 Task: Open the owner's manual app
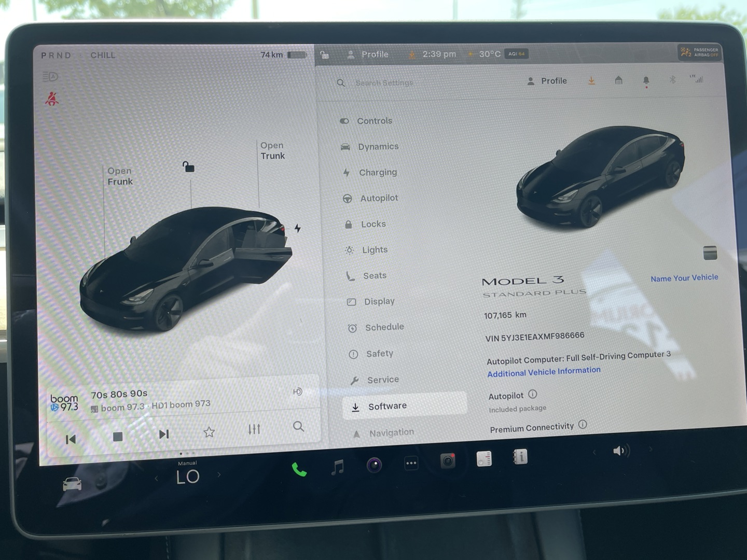pyautogui.click(x=520, y=457)
